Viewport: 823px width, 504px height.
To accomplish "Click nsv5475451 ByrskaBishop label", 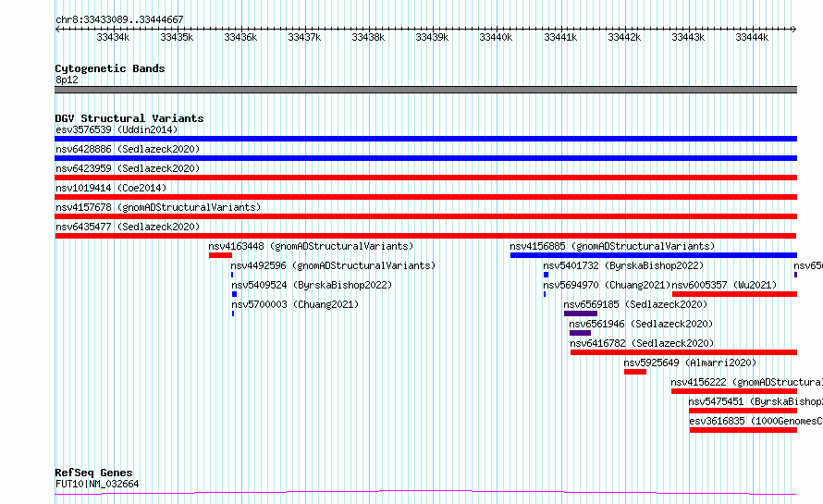I will click(x=755, y=401).
